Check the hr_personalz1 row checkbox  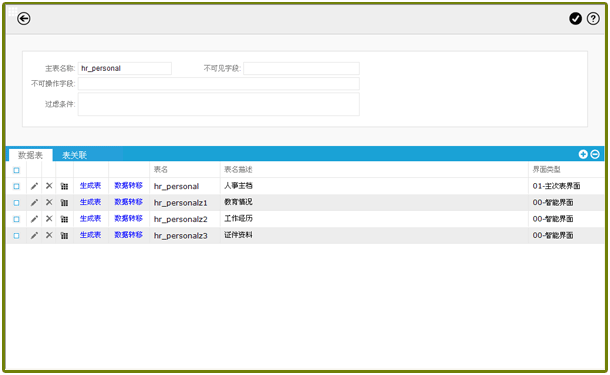(16, 203)
